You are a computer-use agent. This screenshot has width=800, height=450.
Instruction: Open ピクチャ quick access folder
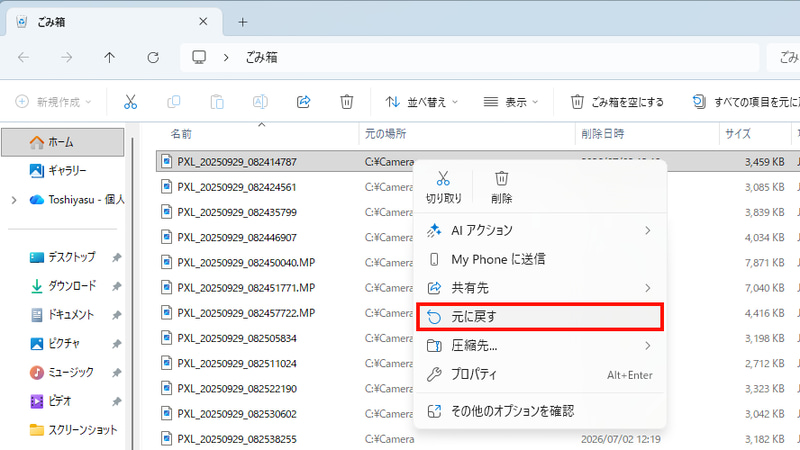[63, 343]
